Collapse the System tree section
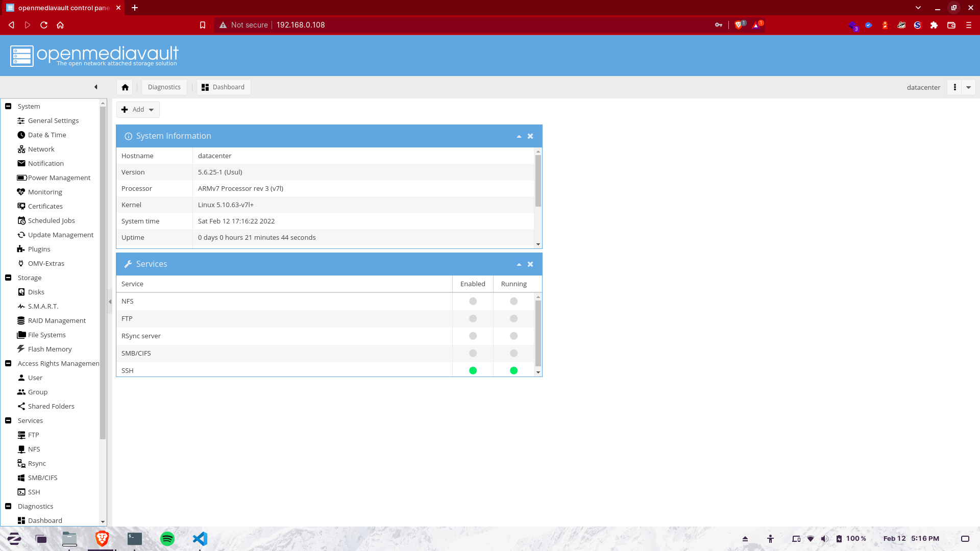This screenshot has width=980, height=551. (8, 106)
